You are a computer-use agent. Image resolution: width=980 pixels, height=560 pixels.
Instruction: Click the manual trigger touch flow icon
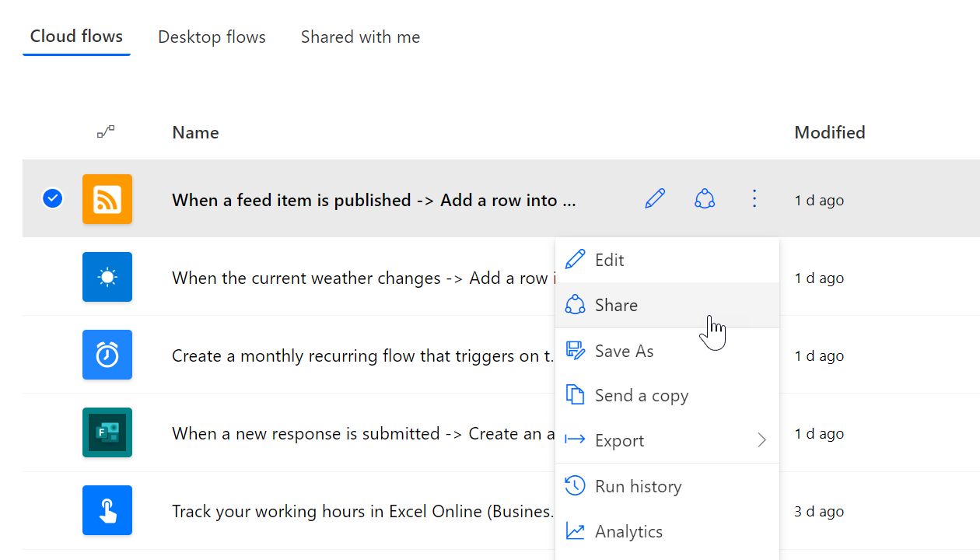[x=107, y=510]
